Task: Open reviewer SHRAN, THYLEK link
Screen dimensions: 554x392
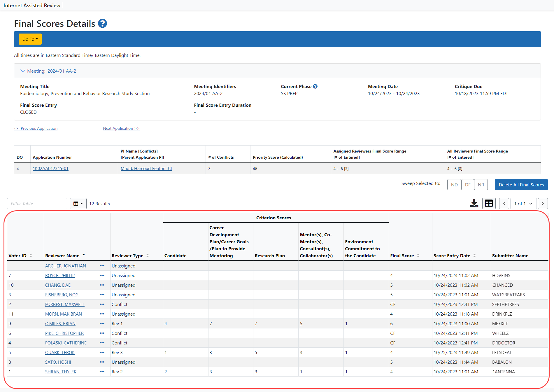Action: tap(61, 372)
